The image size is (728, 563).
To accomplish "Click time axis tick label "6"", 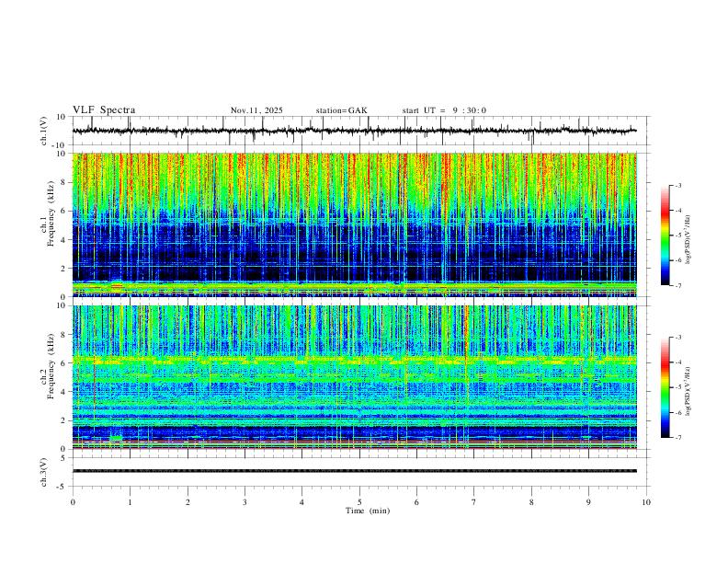I will click(416, 502).
